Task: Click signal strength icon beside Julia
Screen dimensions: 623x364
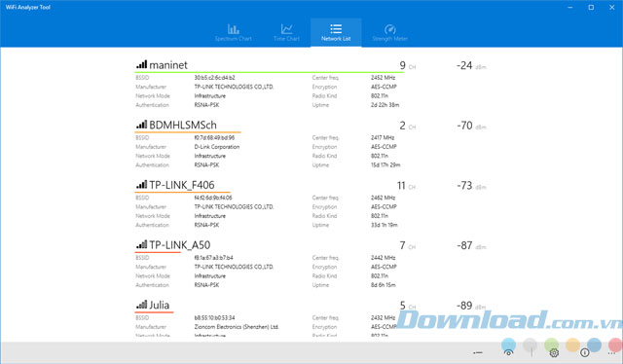Action: tap(141, 305)
